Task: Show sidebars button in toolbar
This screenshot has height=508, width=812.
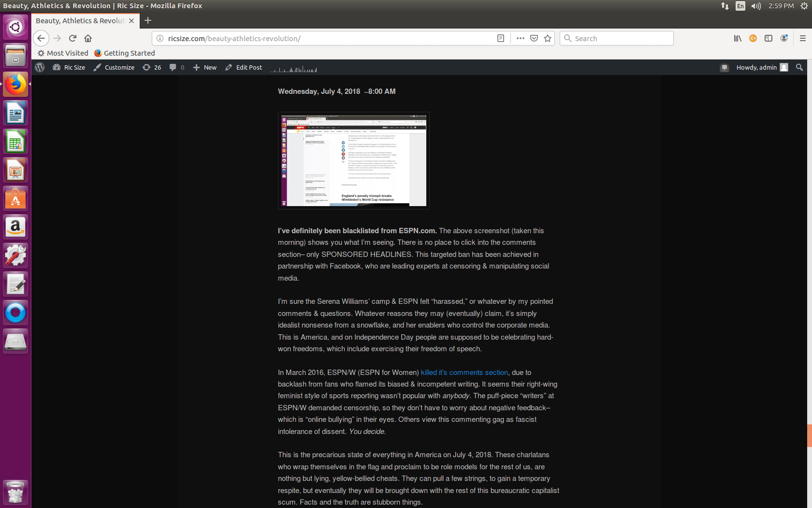Action: (x=768, y=38)
